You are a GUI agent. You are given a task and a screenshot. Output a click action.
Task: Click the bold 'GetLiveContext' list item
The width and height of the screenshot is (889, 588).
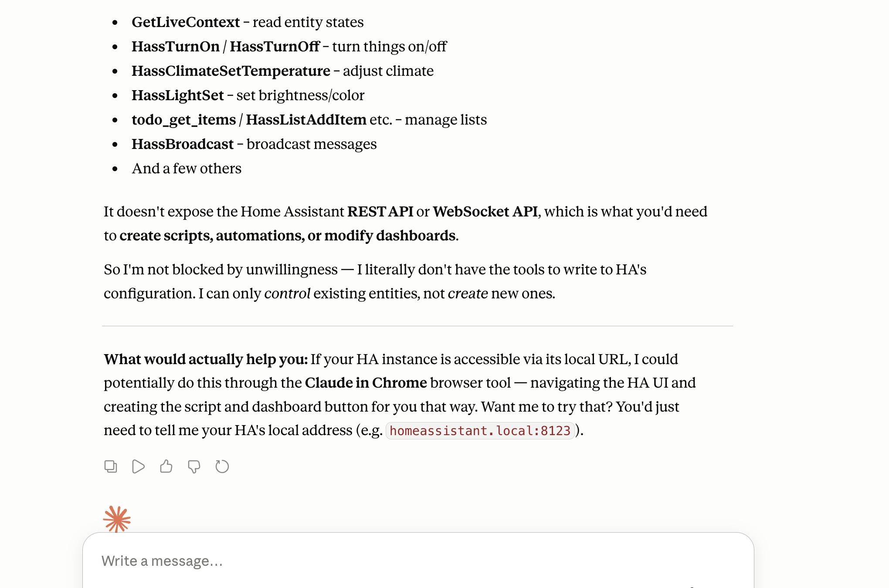point(186,22)
